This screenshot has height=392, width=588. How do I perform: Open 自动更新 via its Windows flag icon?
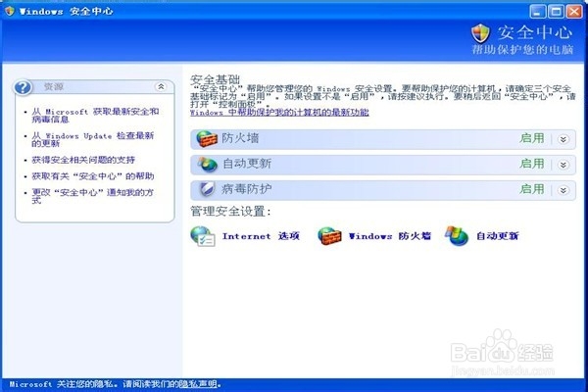457,236
